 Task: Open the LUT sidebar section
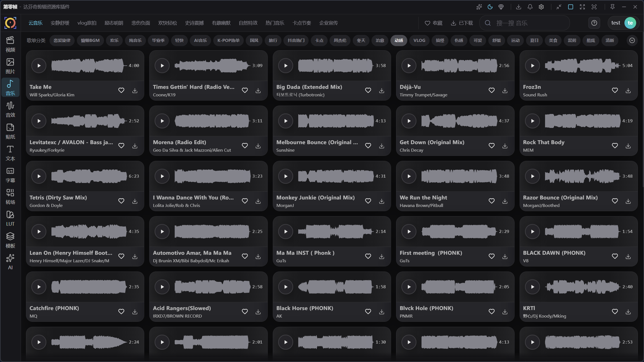[x=10, y=218]
